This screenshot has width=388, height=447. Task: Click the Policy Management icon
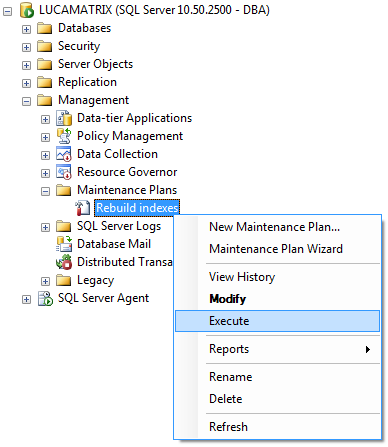tap(64, 136)
